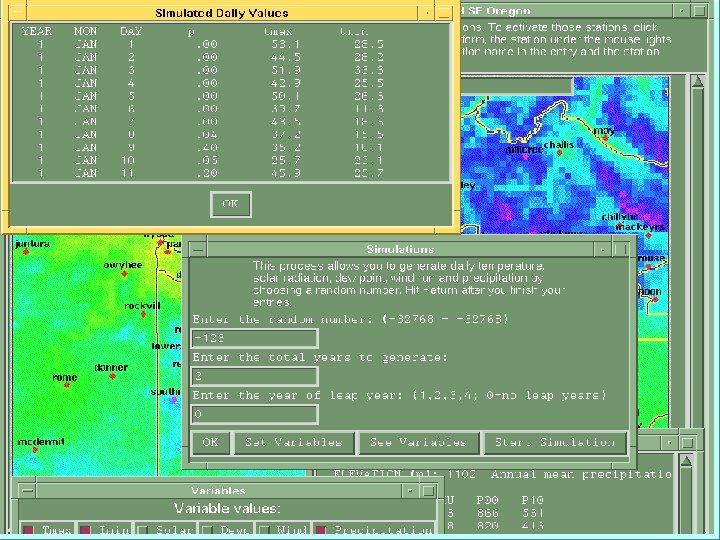Click the Variable values: heading

(x=227, y=509)
